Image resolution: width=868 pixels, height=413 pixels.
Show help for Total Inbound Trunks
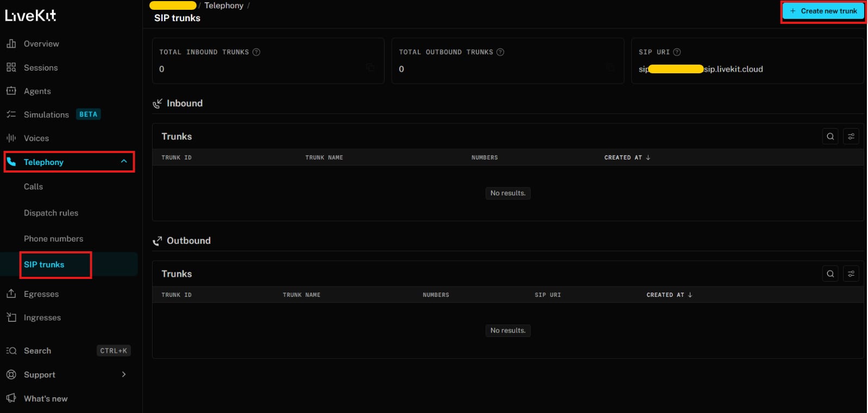point(256,52)
